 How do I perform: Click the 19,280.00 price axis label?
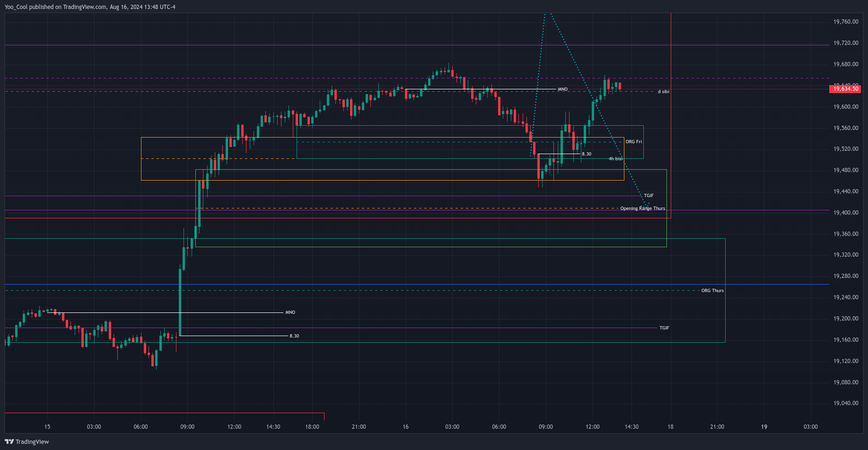(846, 276)
